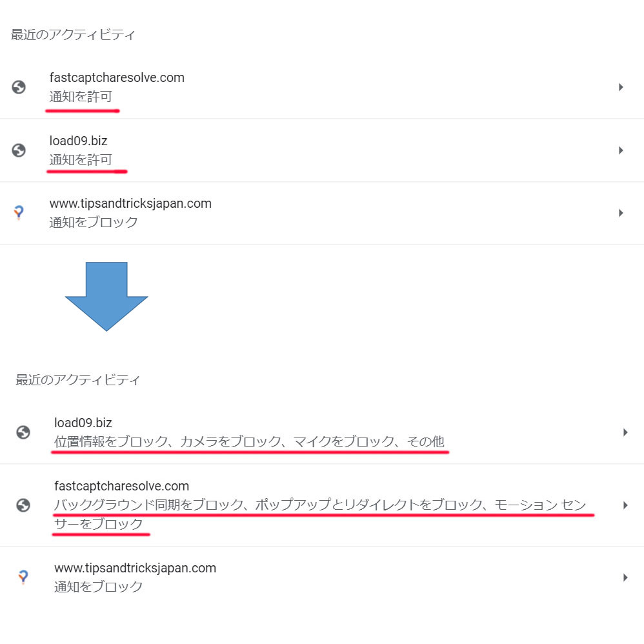Click globe icon beside lower fastcaptcharesolve.com entry
This screenshot has width=644, height=644.
point(23,505)
